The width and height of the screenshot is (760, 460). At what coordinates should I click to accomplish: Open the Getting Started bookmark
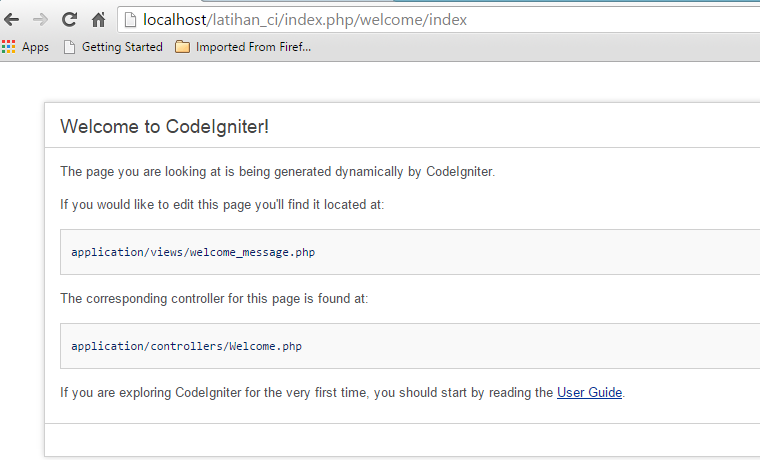[x=113, y=47]
